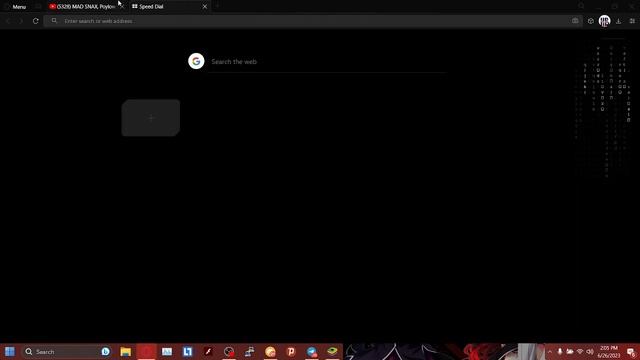This screenshot has height=360, width=640.
Task: Click the microphone tray icon
Action: (560, 351)
